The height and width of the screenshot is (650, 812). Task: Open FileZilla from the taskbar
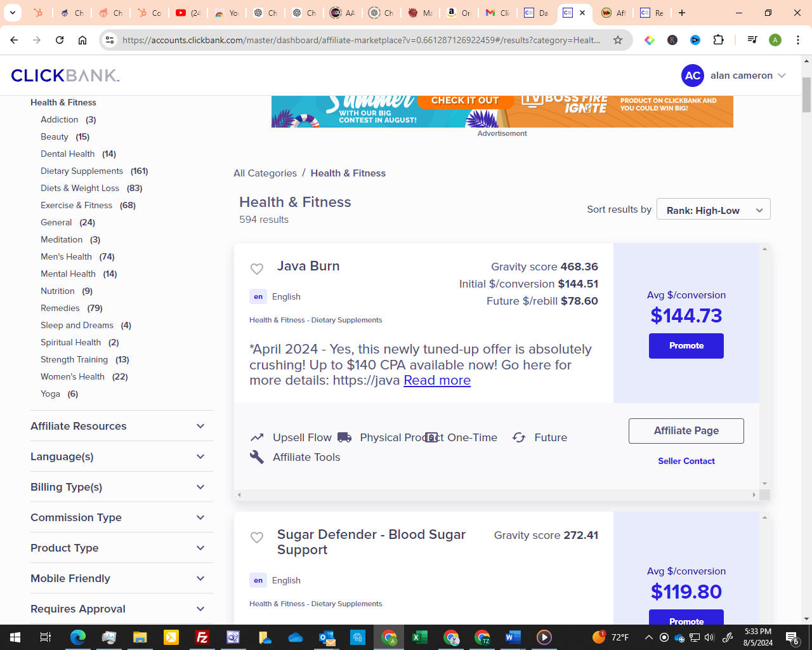(x=202, y=637)
